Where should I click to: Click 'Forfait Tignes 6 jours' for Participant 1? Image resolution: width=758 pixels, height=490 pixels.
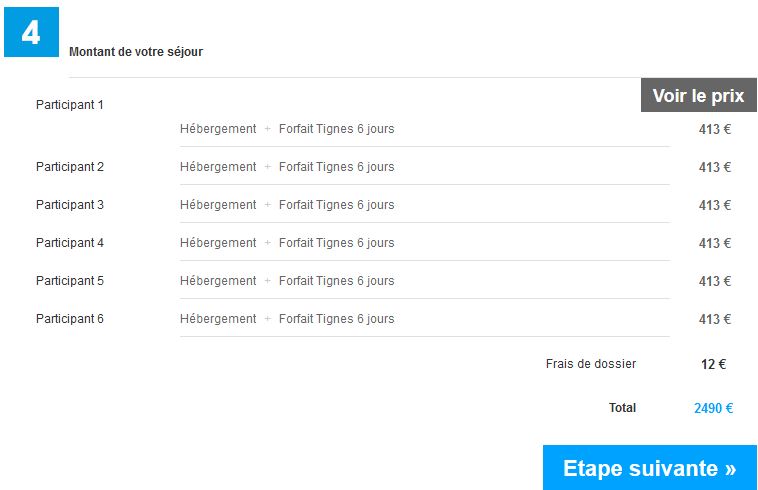(336, 129)
